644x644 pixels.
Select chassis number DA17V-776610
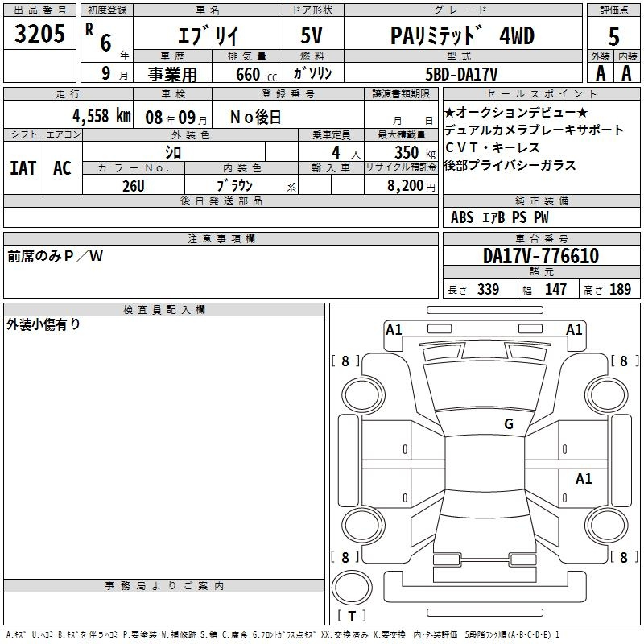tap(541, 256)
